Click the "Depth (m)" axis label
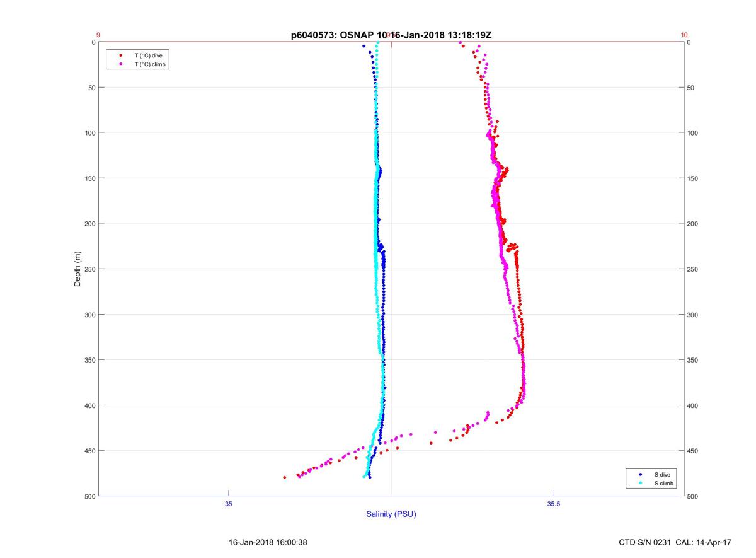Viewport: 756px width, 558px height. (x=77, y=269)
